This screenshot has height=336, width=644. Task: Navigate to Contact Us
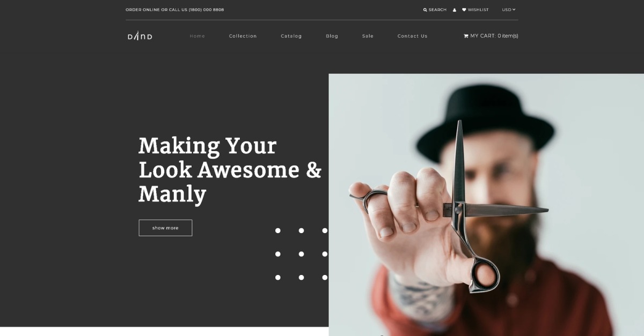[x=413, y=36]
